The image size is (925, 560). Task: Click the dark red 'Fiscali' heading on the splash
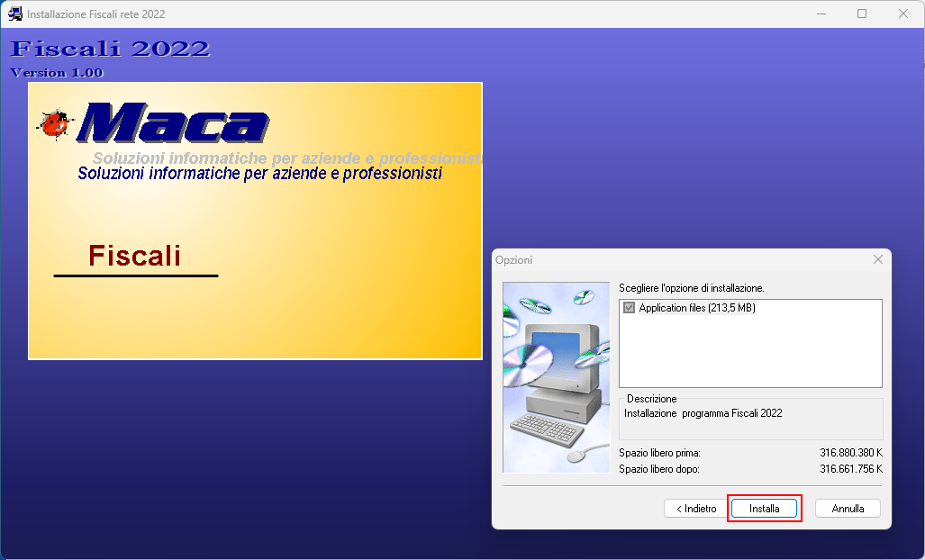click(x=134, y=256)
